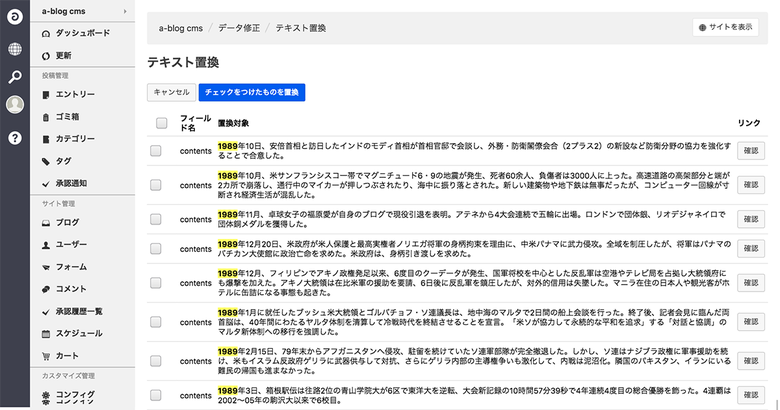780x410 pixels.
Task: Click the エントリー document icon
Action: 46,95
